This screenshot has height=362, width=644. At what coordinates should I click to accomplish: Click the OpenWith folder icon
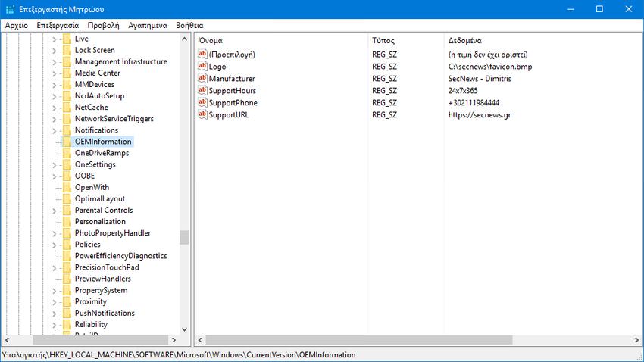pyautogui.click(x=67, y=187)
